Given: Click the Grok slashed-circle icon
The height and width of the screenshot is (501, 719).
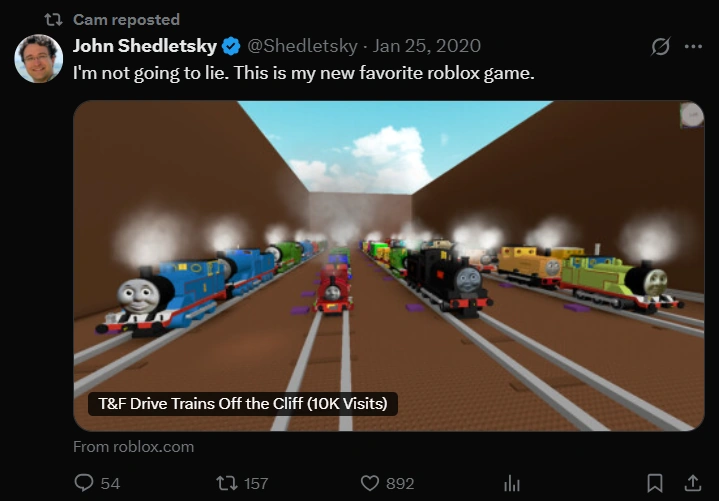Looking at the screenshot, I should 660,46.
